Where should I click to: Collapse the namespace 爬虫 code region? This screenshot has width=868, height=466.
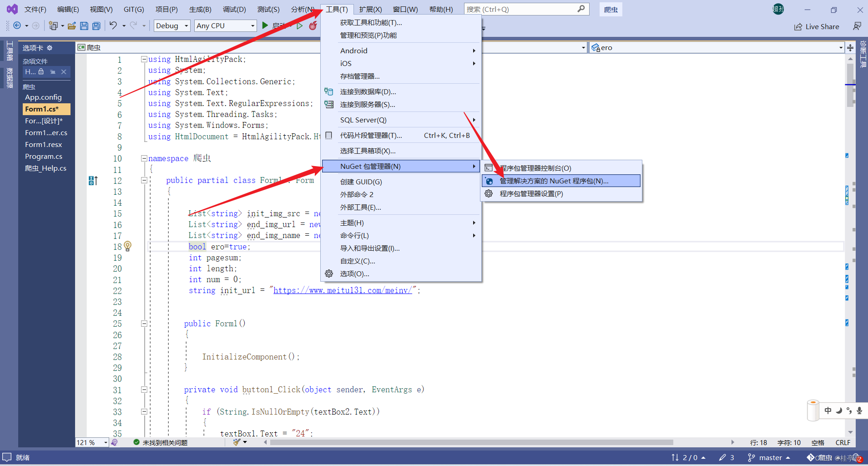click(x=144, y=158)
